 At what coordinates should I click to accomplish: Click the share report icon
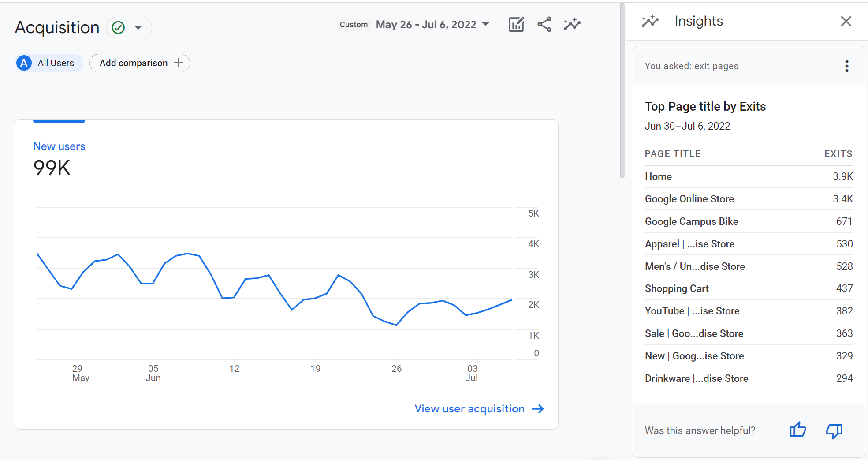(544, 25)
